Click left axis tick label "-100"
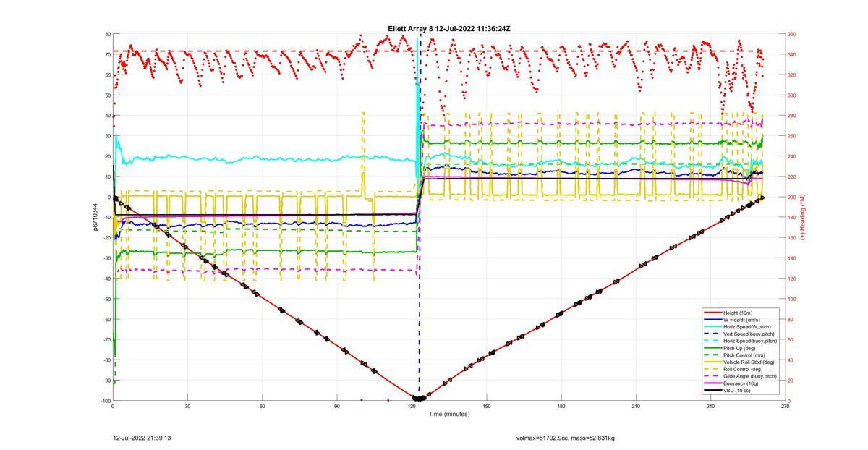Viewport: 868px width, 450px height. (x=105, y=401)
